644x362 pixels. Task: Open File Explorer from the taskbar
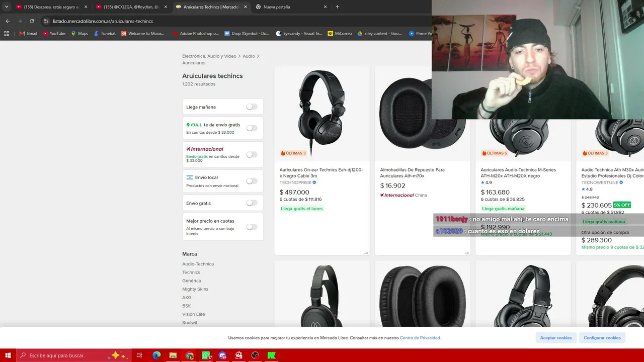tap(173, 355)
